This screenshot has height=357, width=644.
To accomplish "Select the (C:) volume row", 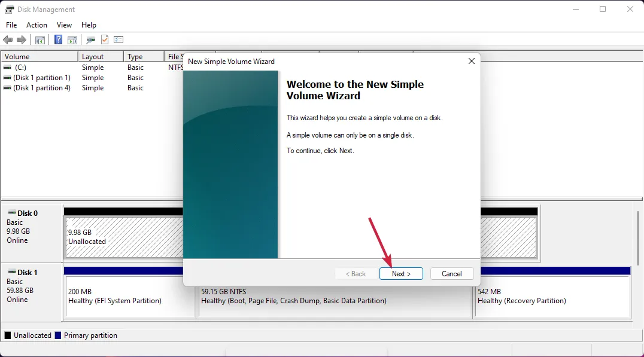I will click(92, 68).
